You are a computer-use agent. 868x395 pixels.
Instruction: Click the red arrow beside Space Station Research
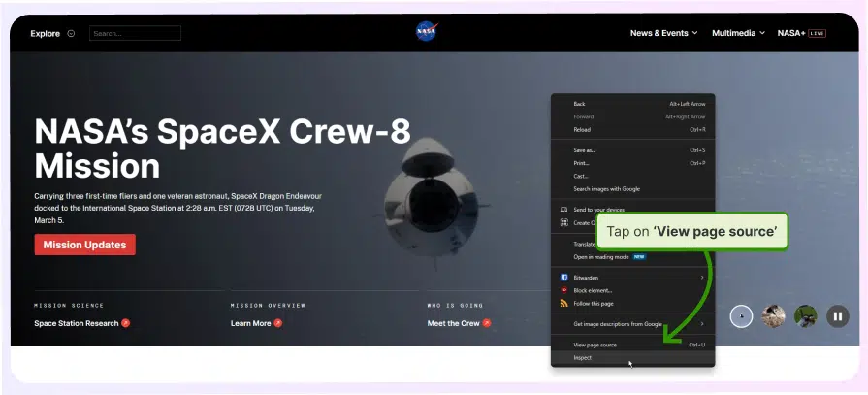point(126,323)
